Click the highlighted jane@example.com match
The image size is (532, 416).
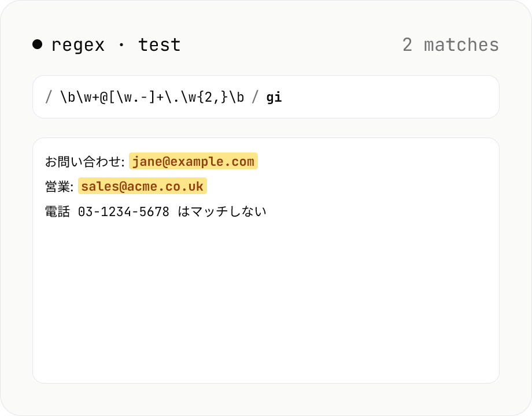193,161
